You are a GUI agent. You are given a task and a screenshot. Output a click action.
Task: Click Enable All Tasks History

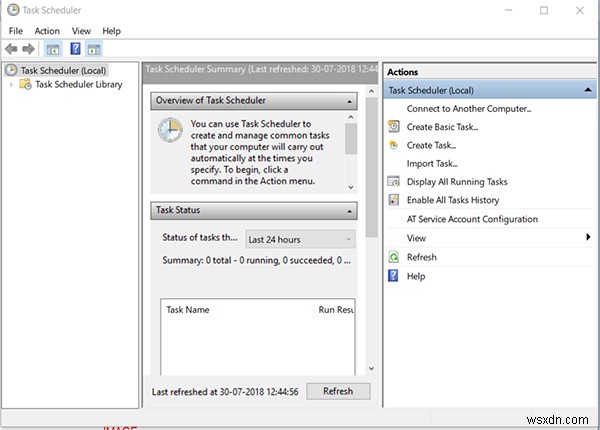[x=453, y=200]
